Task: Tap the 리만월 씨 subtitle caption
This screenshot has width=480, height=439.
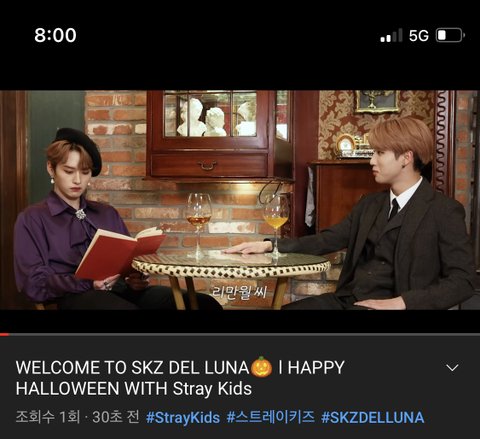Action: pyautogui.click(x=240, y=292)
